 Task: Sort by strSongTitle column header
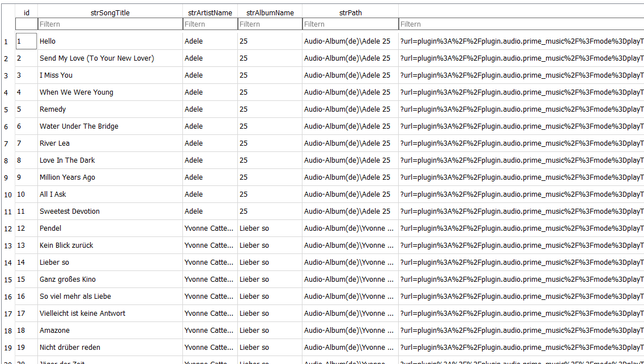(110, 12)
